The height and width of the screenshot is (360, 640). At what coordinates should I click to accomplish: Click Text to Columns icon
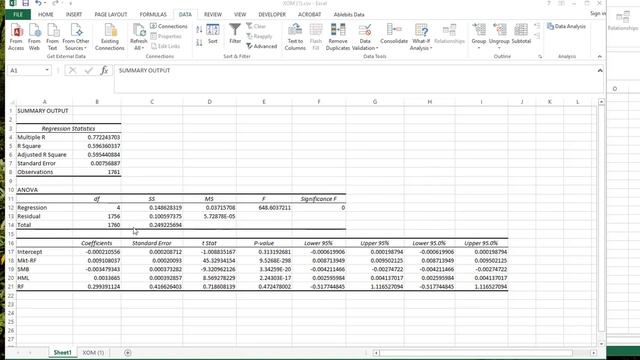(x=295, y=37)
